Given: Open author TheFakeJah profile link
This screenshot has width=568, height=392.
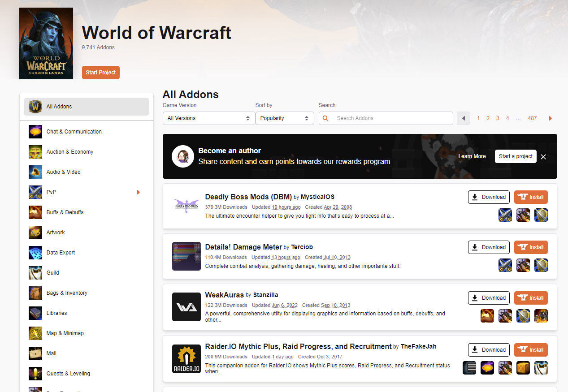Looking at the screenshot, I should 418,347.
